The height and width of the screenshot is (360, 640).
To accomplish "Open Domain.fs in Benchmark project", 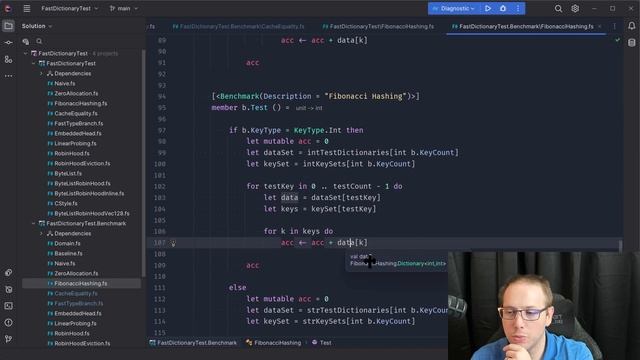I will point(67,243).
